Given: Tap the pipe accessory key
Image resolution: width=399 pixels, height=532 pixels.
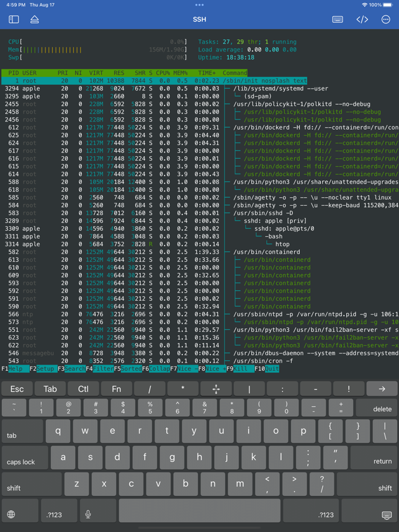Looking at the screenshot, I should [249, 389].
